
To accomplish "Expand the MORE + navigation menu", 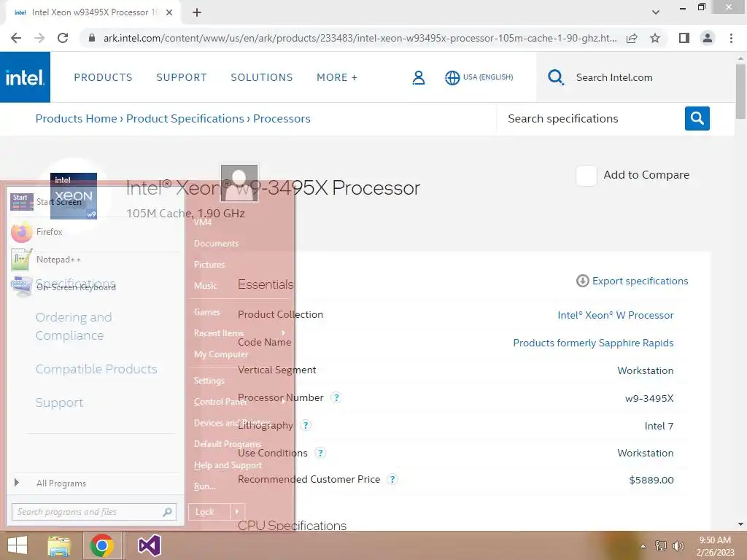I will pos(337,77).
